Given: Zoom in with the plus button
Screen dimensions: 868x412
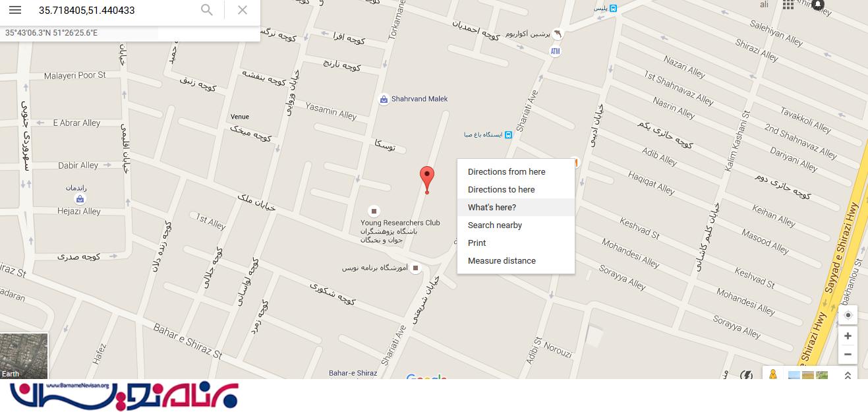Looking at the screenshot, I should (x=848, y=336).
